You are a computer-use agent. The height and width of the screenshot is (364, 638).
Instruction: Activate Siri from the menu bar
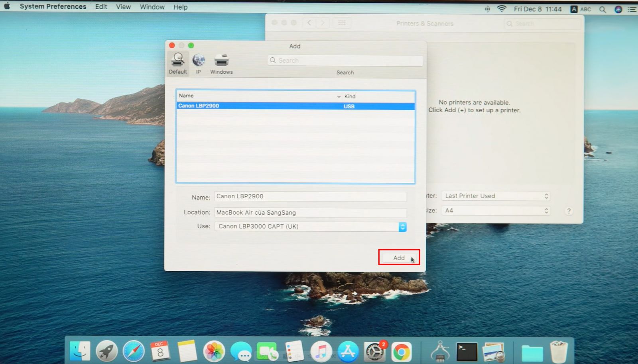click(618, 9)
